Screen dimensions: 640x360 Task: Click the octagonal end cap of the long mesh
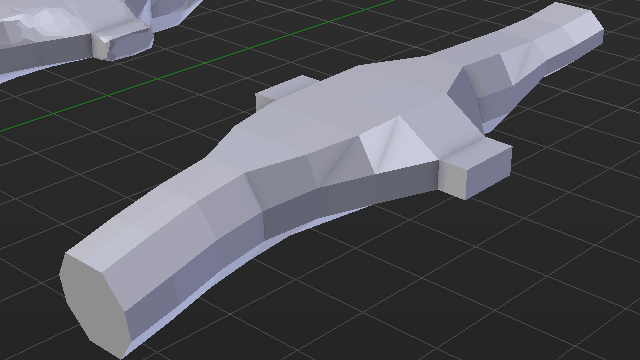click(95, 305)
